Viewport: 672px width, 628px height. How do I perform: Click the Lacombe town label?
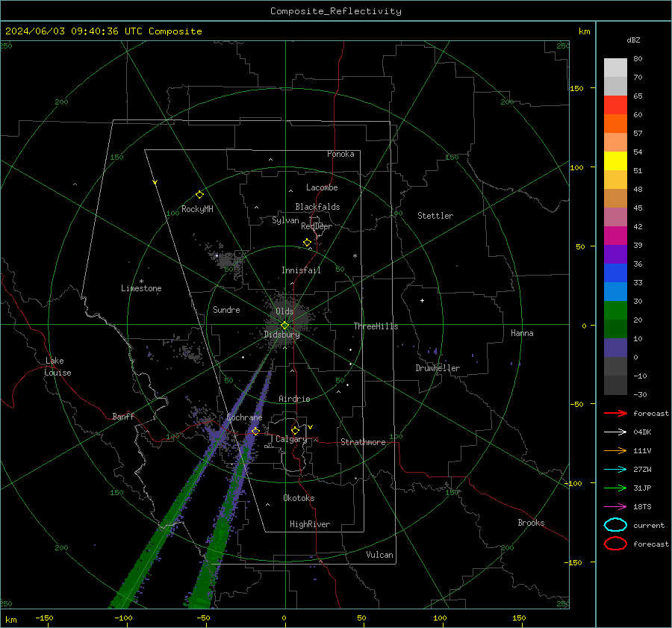(x=322, y=187)
